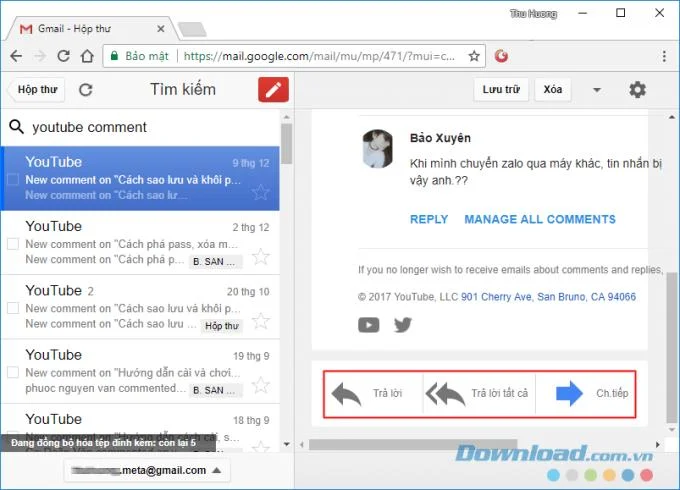
Task: Click the Trả lời tất cả reply-all arrows
Action: point(445,394)
